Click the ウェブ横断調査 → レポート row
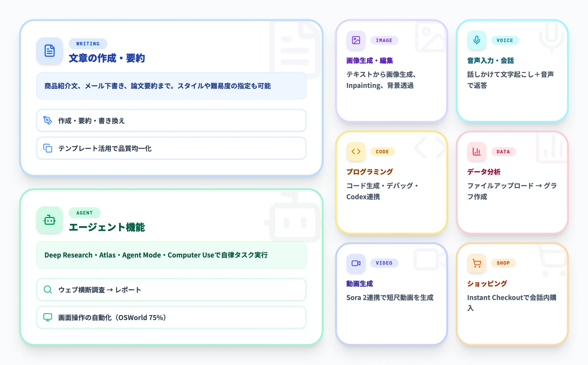Screen dimensions: 588x365 pyautogui.click(x=171, y=290)
